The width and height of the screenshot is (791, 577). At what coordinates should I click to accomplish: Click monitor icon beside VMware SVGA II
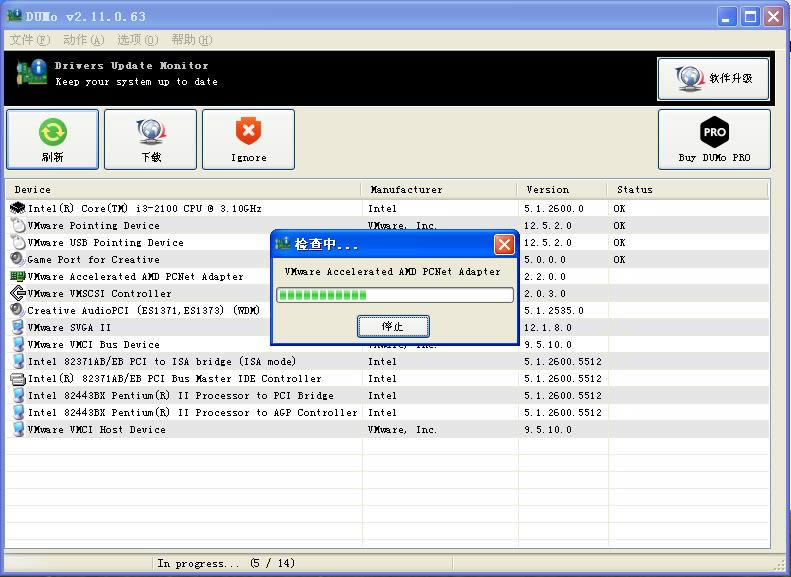18,327
